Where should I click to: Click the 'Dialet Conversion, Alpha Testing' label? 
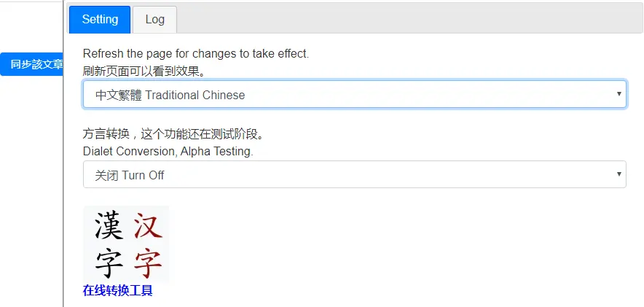click(x=168, y=152)
